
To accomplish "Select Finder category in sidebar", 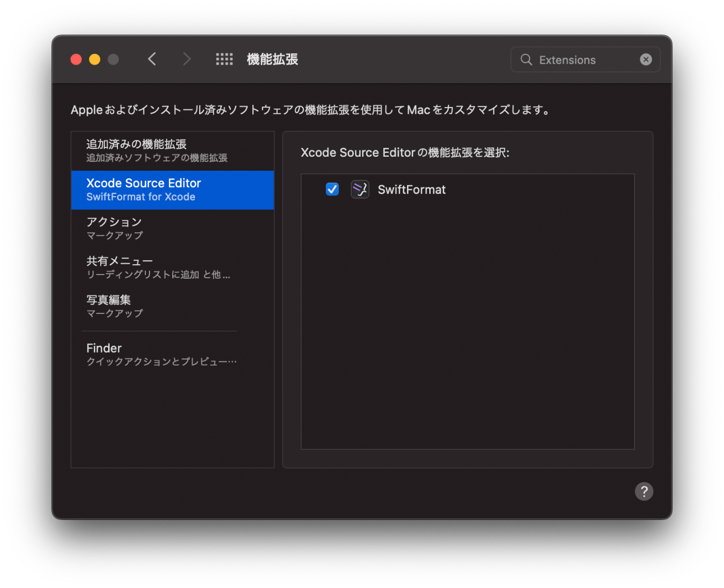I will 172,354.
